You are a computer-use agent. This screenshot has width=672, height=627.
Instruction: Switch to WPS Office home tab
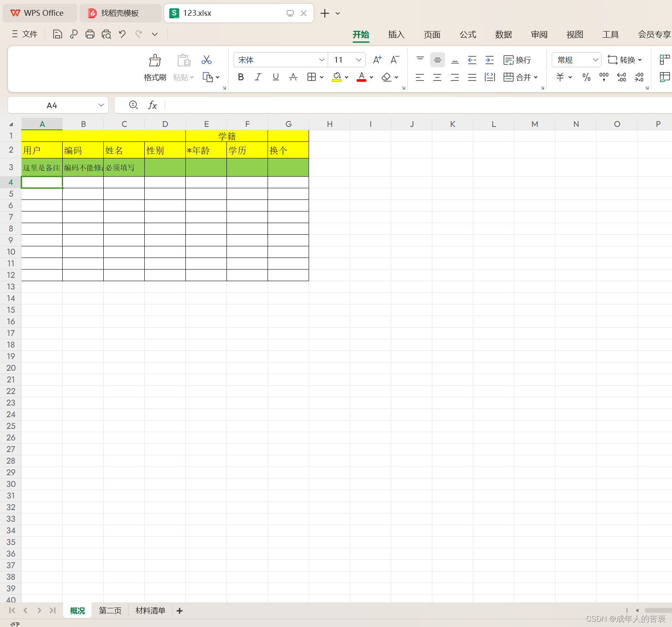(x=40, y=13)
